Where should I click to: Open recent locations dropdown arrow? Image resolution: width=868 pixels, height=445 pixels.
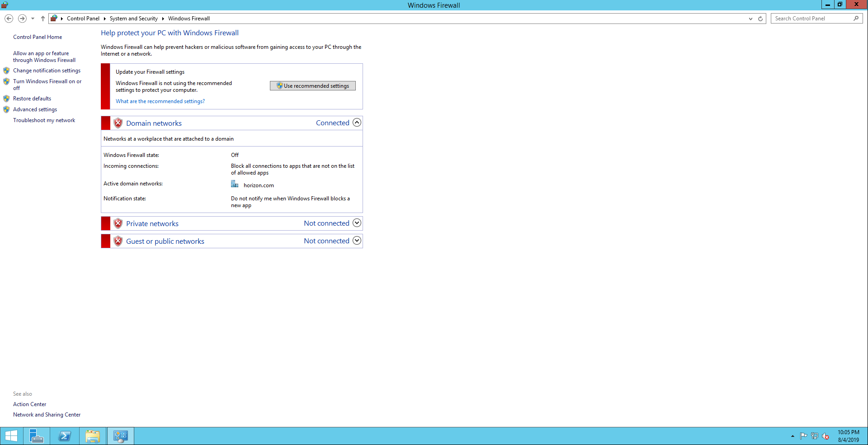33,19
